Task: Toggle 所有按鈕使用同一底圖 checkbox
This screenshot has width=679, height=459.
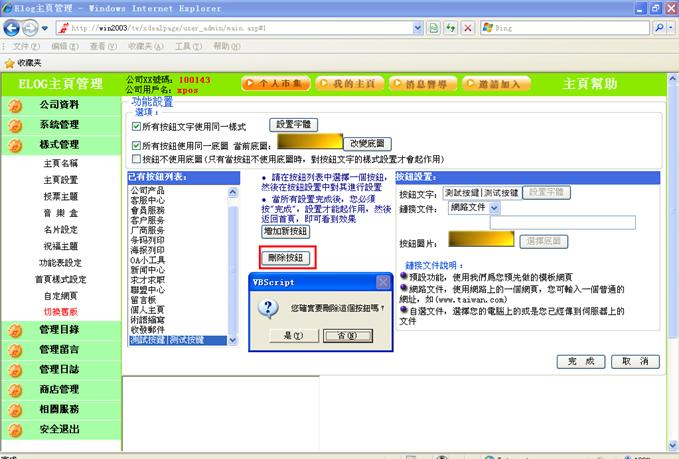Action: 137,145
